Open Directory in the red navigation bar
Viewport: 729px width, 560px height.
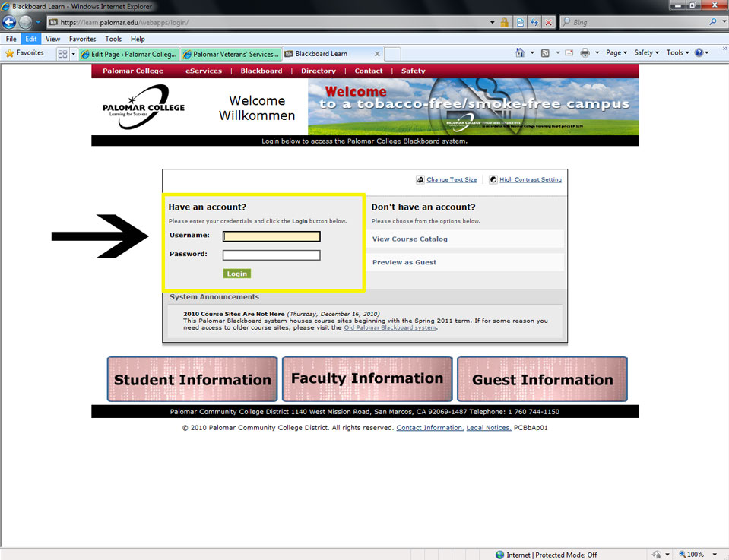point(319,71)
